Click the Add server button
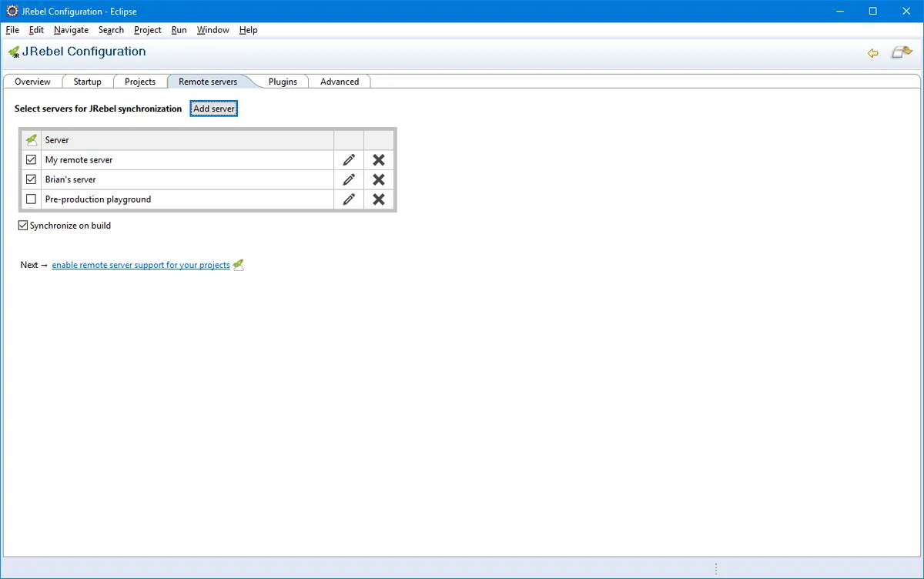The width and height of the screenshot is (924, 579). tap(214, 109)
